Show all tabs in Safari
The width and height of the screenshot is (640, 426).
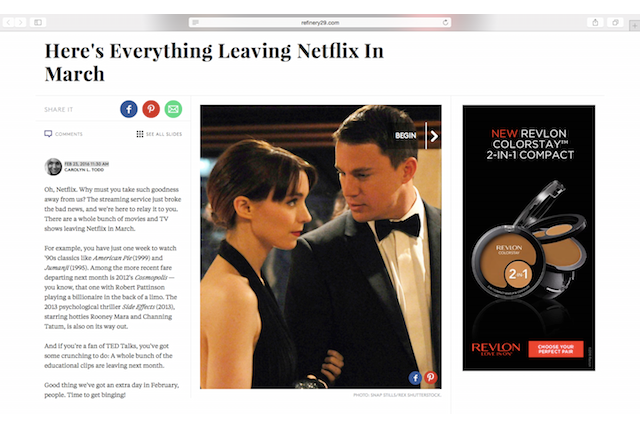(616, 22)
